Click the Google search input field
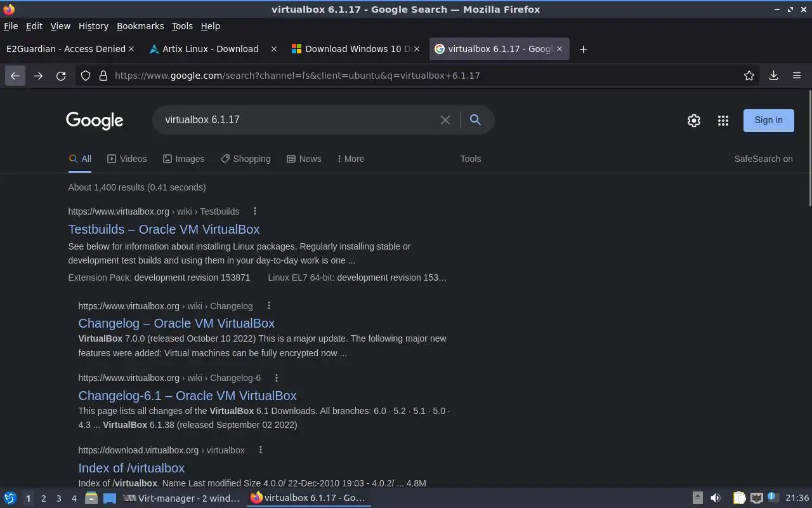The width and height of the screenshot is (812, 508). 298,120
